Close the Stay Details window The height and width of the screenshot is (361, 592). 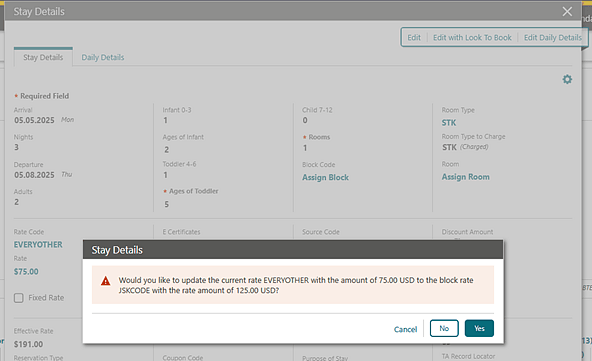pyautogui.click(x=567, y=12)
